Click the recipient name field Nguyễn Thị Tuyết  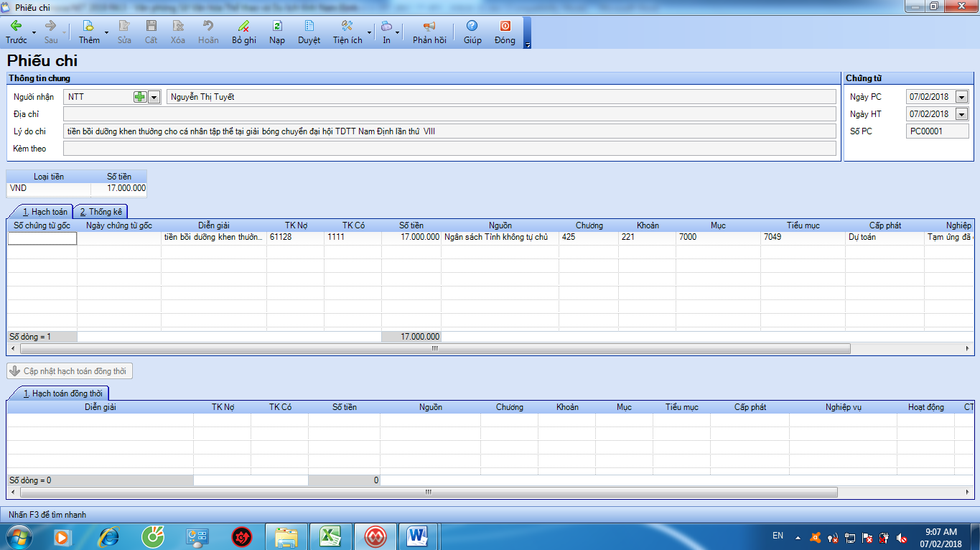(x=501, y=97)
